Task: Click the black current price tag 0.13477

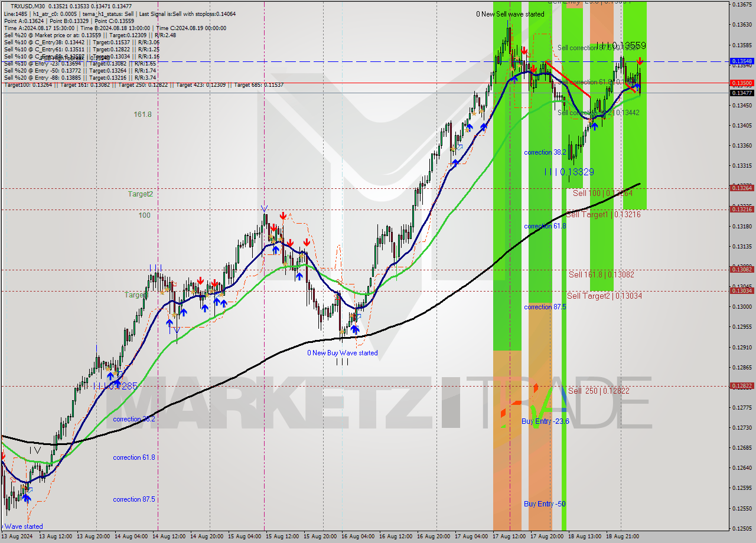Action: click(742, 93)
